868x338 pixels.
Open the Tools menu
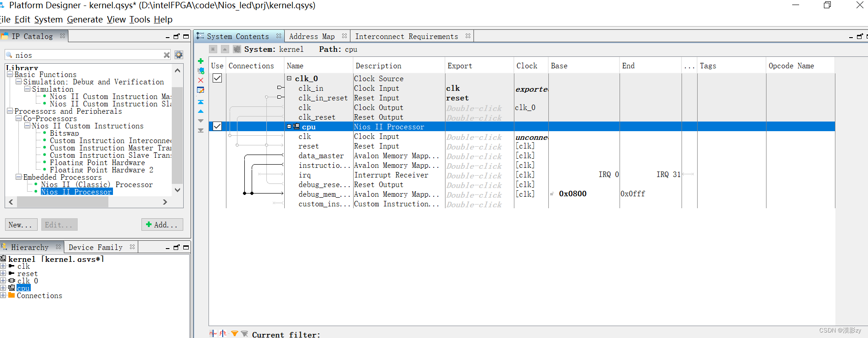(140, 19)
